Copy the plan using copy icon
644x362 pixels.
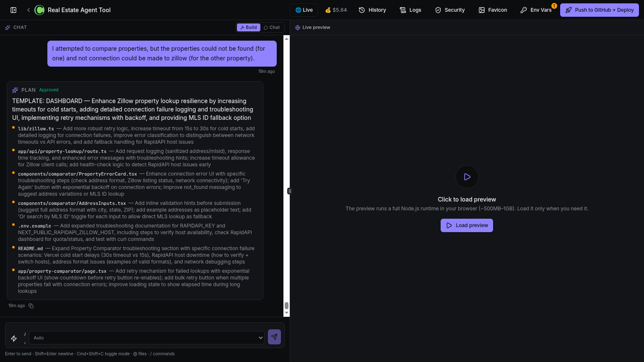click(x=31, y=306)
